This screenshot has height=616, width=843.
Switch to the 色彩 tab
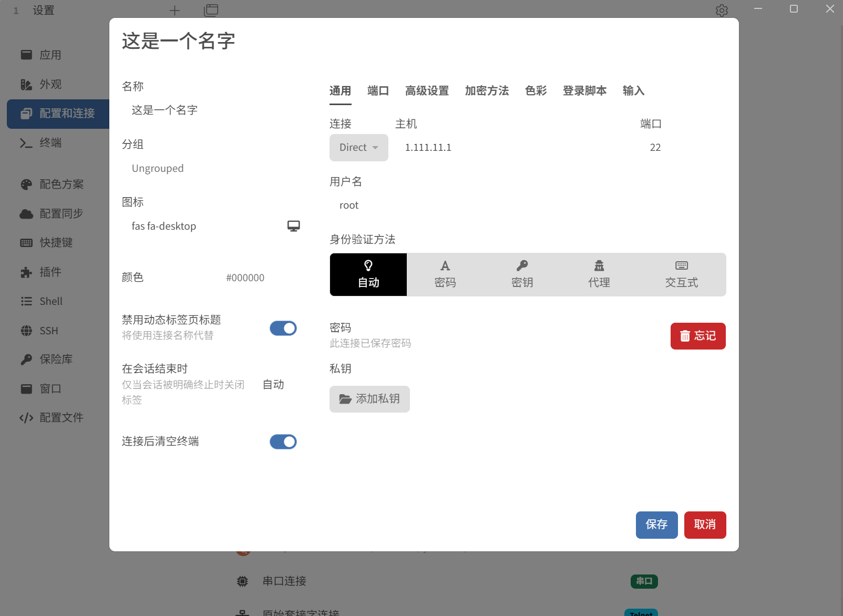pyautogui.click(x=536, y=91)
